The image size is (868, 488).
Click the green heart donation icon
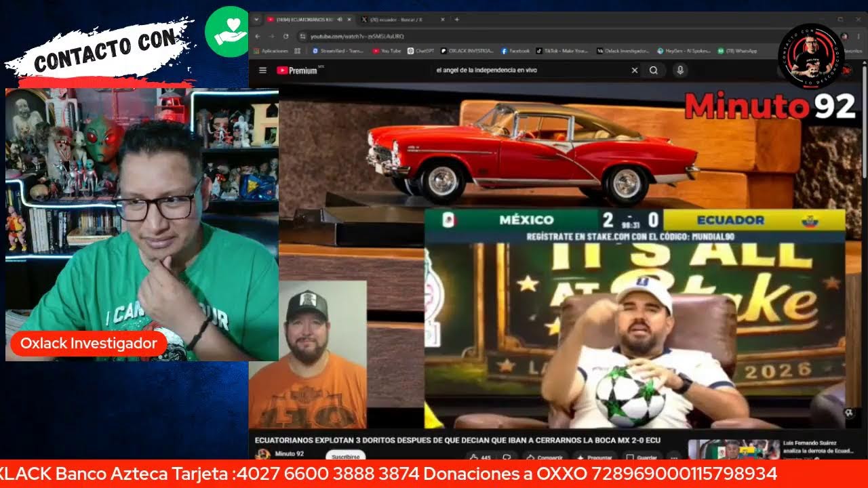pos(231,32)
